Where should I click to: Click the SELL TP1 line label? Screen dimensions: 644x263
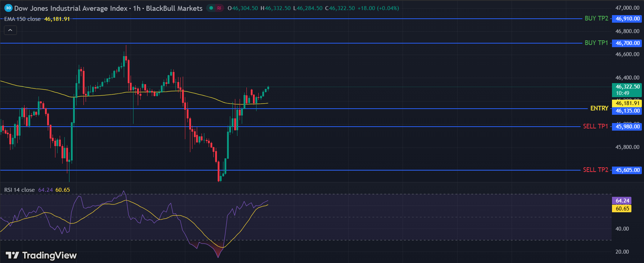click(x=595, y=126)
